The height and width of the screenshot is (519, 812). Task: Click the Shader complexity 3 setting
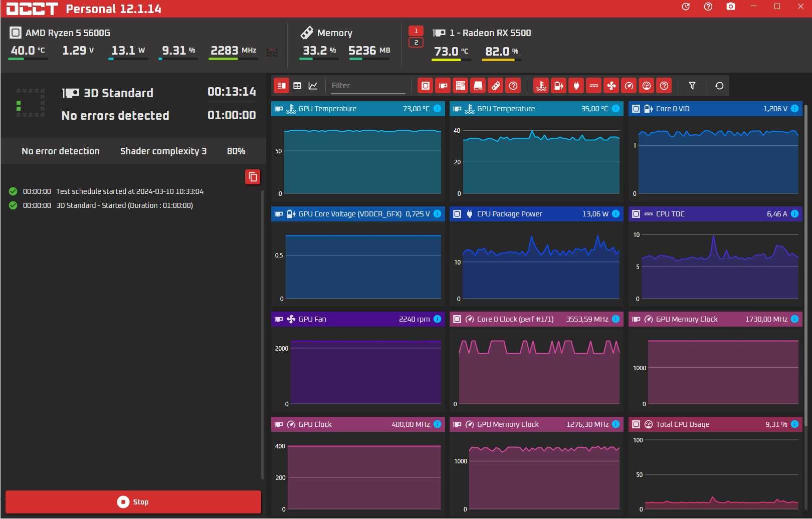163,151
